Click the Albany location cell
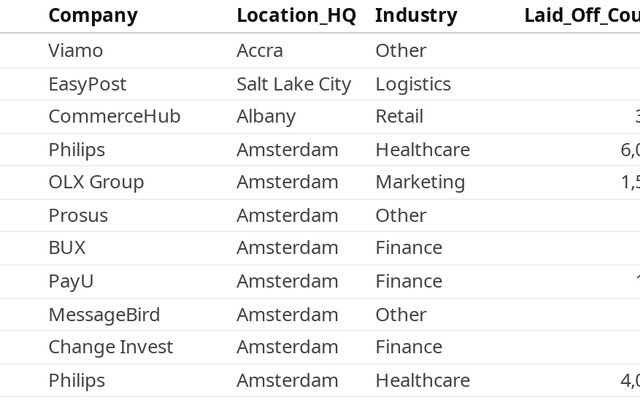 click(x=266, y=116)
